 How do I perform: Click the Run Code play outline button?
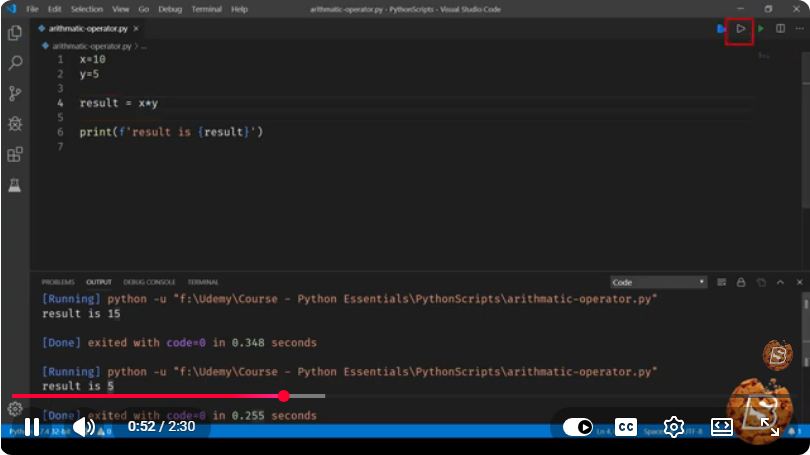coord(740,29)
